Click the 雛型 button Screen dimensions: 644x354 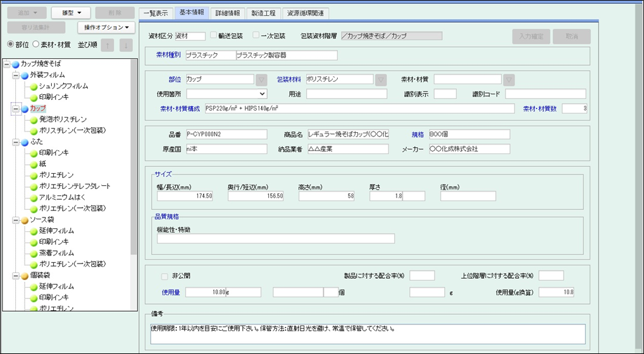71,13
